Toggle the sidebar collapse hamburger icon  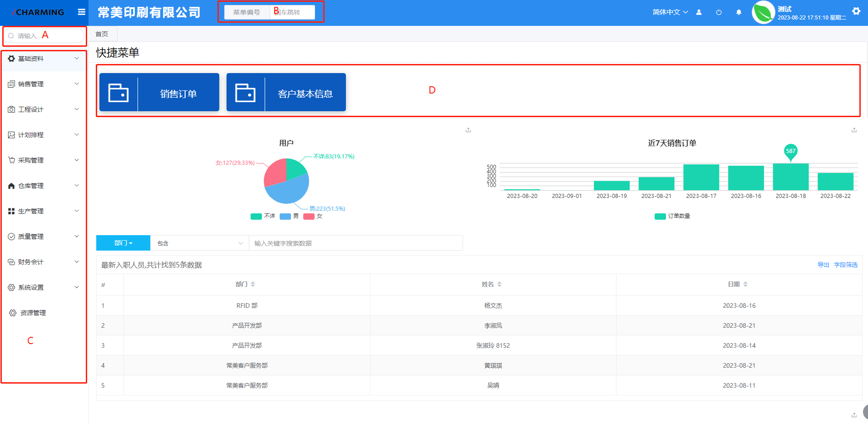pos(82,12)
